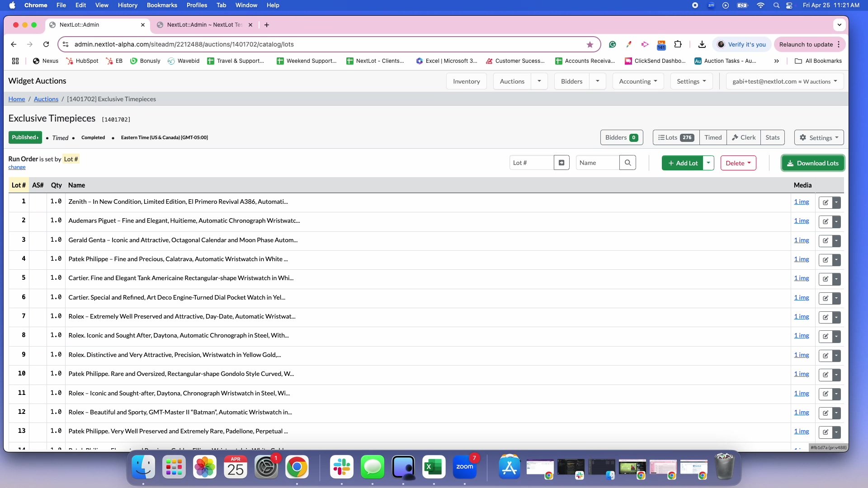Screen dimensions: 868x488
Task: Bookmark page with the star icon
Action: [590, 44]
